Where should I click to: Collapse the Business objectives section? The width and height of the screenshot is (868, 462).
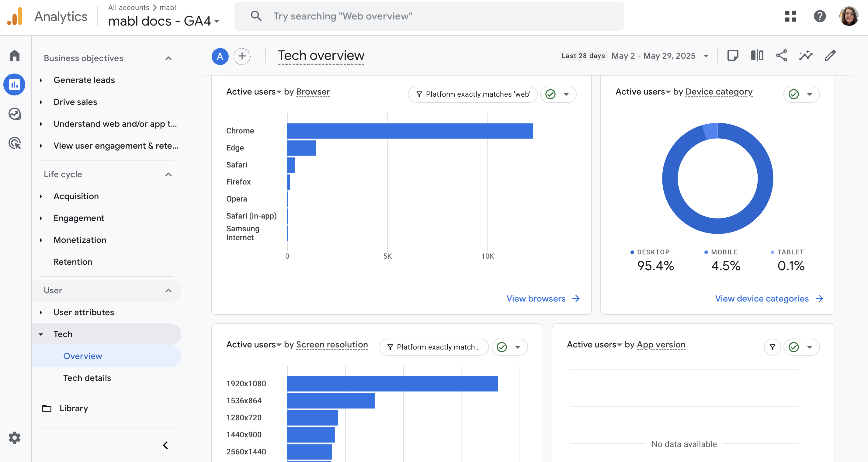[x=168, y=58]
